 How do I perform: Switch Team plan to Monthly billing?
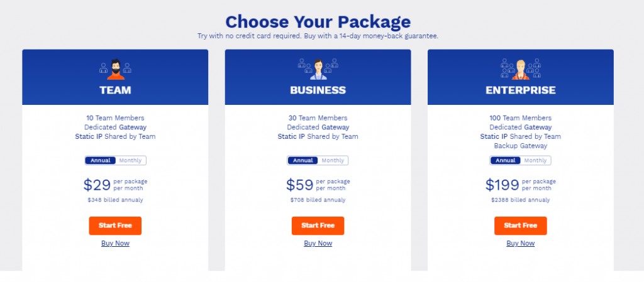(x=130, y=160)
